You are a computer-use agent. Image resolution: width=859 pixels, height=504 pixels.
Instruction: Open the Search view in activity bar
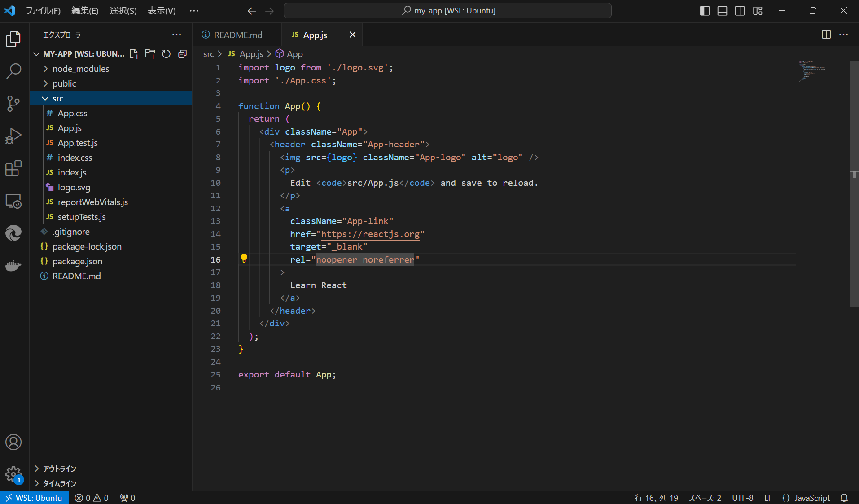(x=13, y=71)
